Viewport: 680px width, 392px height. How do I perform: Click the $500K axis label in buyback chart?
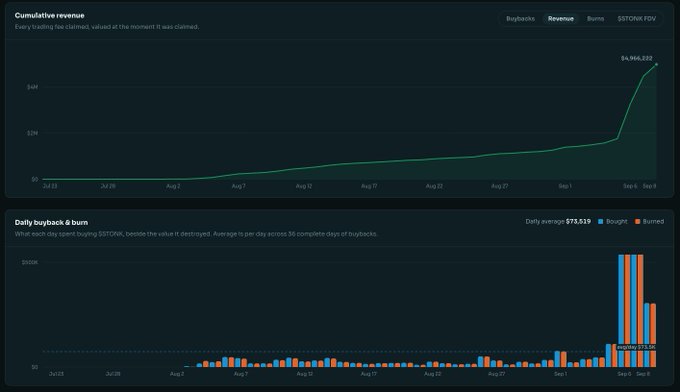(x=30, y=262)
